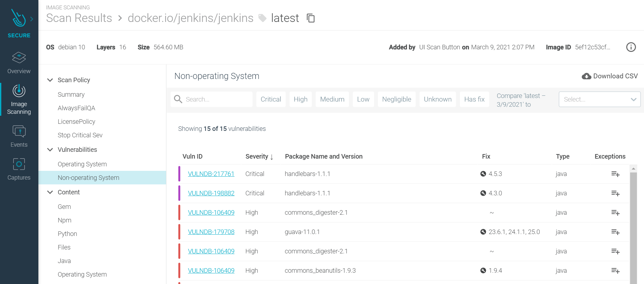Click the fix icon next to 1.9.4
Screen dimensions: 644x284
click(x=483, y=270)
